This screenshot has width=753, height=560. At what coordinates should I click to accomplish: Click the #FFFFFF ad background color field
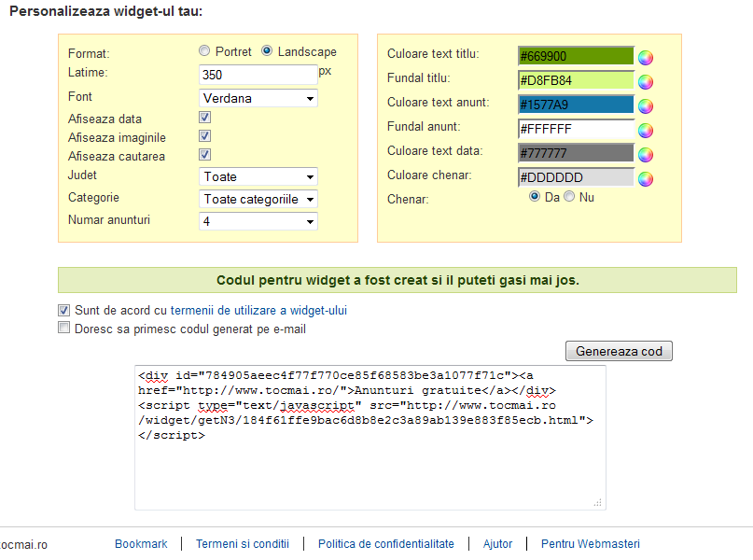tap(577, 129)
